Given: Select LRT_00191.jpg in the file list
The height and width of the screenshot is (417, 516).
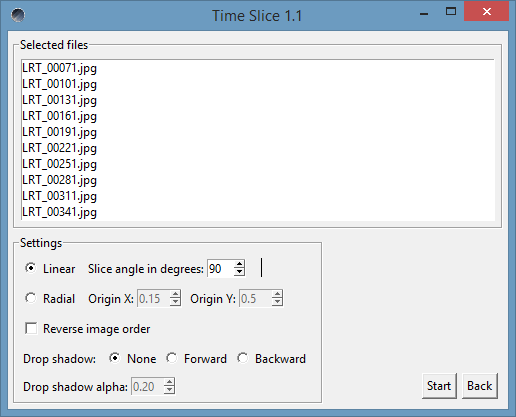Looking at the screenshot, I should pos(59,132).
